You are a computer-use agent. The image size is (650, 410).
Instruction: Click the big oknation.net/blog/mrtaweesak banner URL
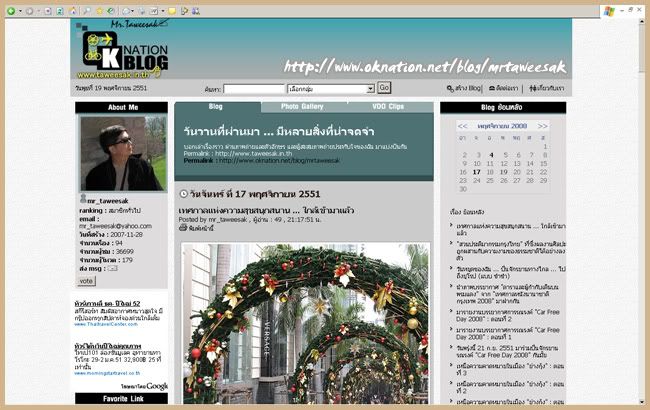point(424,66)
